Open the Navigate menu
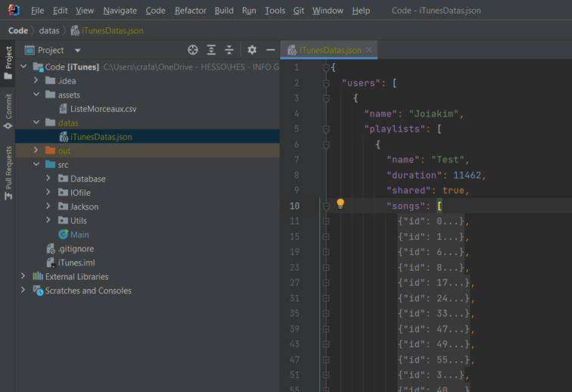 [x=120, y=11]
